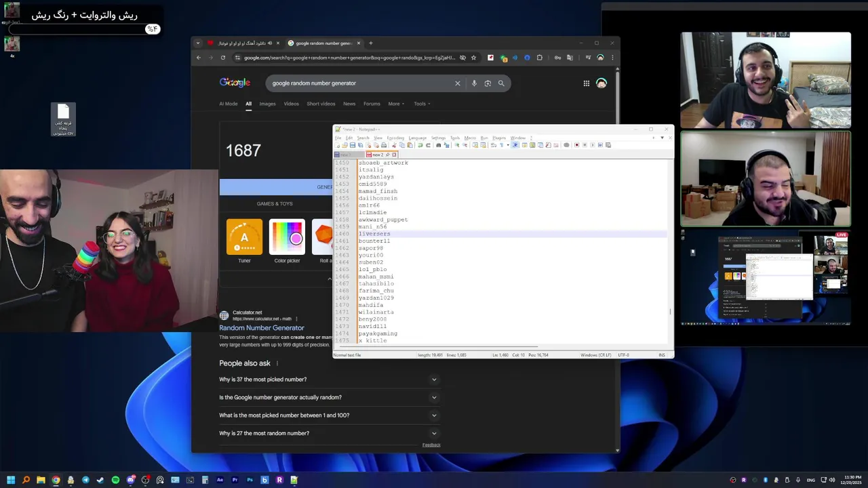
Task: Open the Color picker tool tile
Action: click(x=287, y=241)
